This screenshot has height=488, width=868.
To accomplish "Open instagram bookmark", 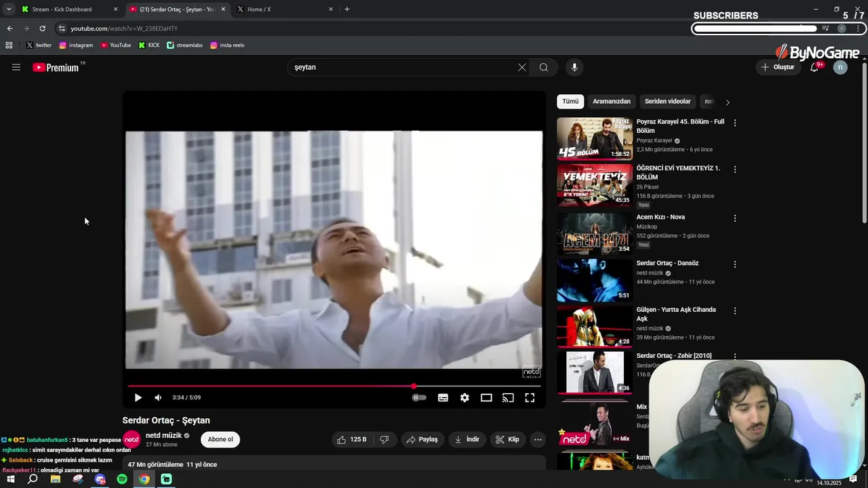I will pyautogui.click(x=76, y=45).
